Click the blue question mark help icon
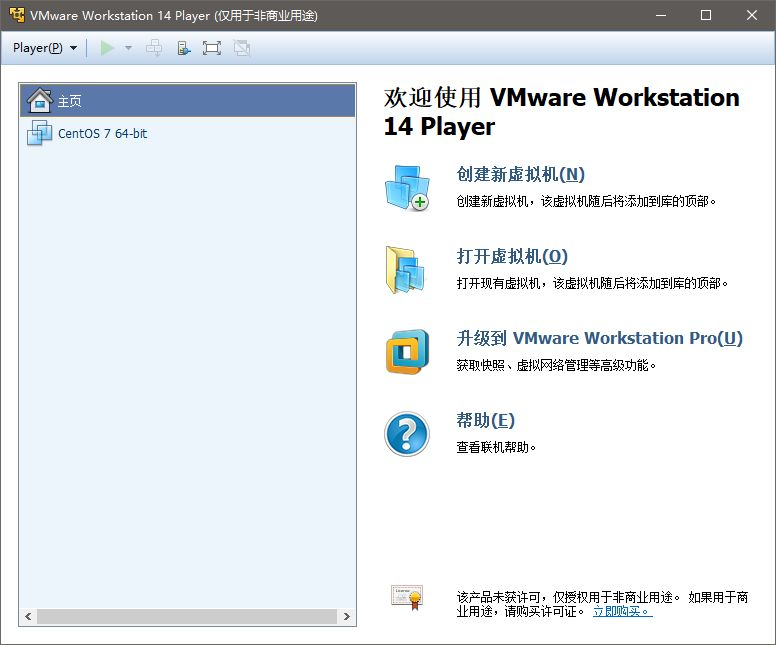Image resolution: width=776 pixels, height=645 pixels. pos(407,434)
